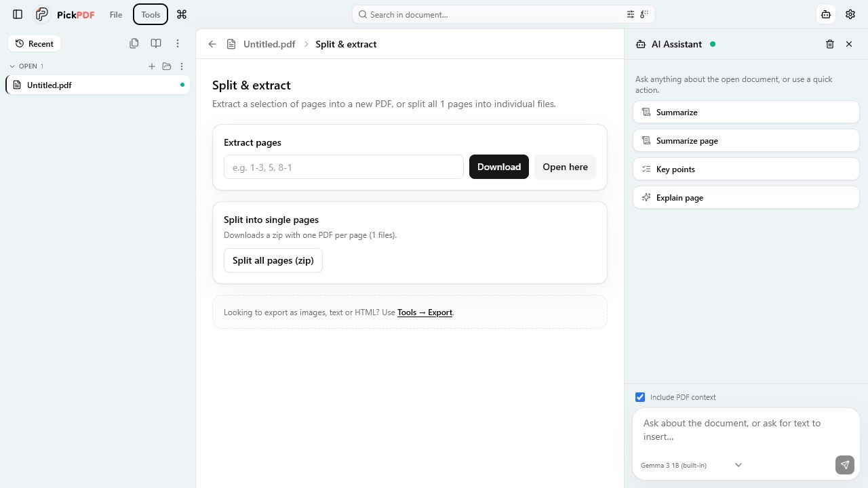Screen dimensions: 868x488
Task: Close the AI Assistant panel
Action: coord(849,44)
